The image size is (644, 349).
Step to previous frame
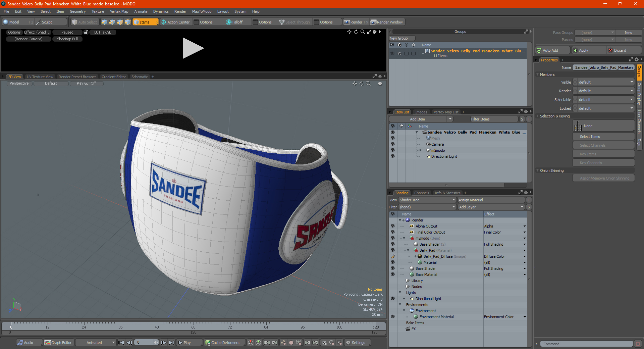click(129, 343)
